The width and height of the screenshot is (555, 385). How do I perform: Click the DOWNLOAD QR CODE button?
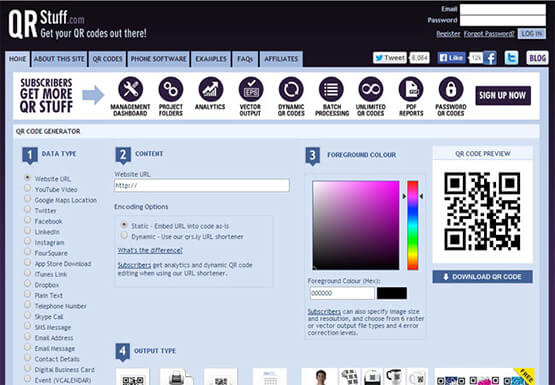pos(482,277)
